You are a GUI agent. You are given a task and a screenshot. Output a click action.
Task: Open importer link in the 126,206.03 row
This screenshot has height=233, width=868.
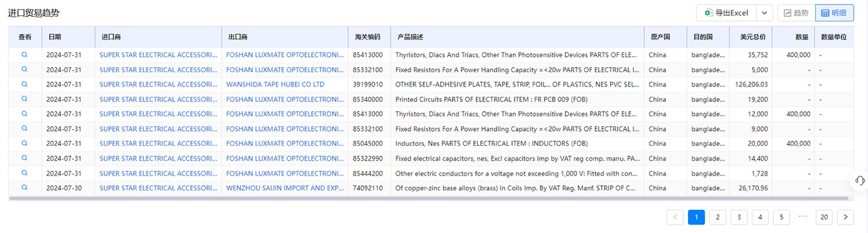[x=159, y=85]
